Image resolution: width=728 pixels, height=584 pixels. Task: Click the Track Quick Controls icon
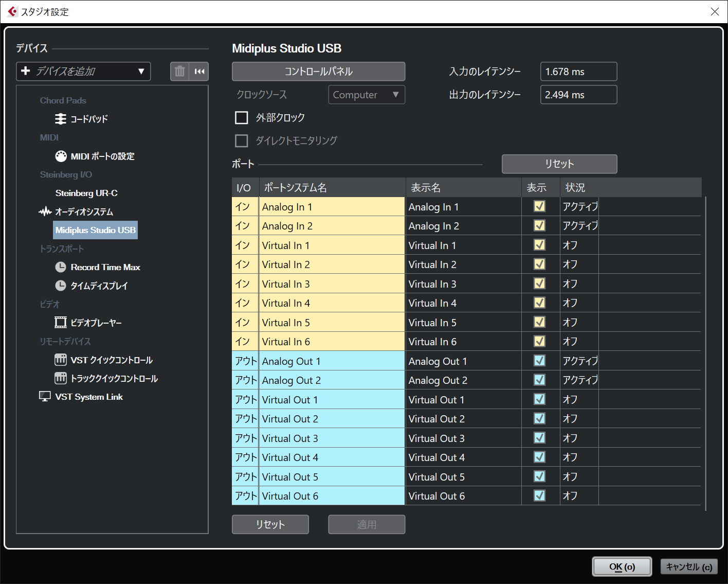tap(61, 378)
